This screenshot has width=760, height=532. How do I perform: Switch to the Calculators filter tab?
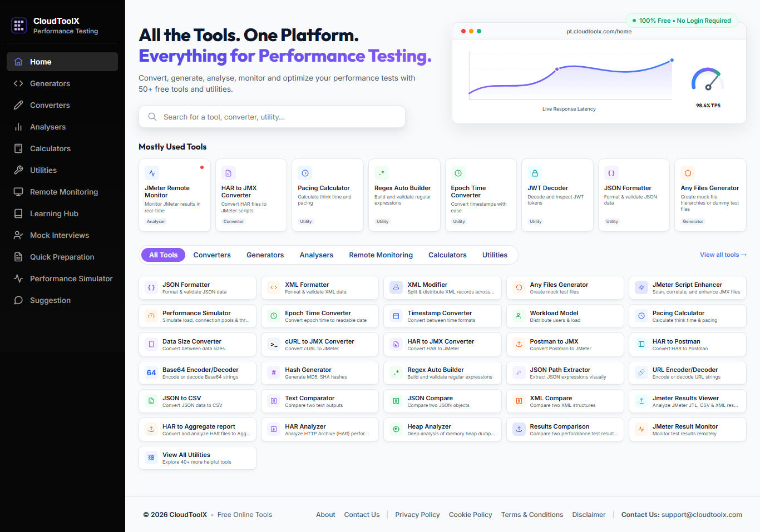447,255
